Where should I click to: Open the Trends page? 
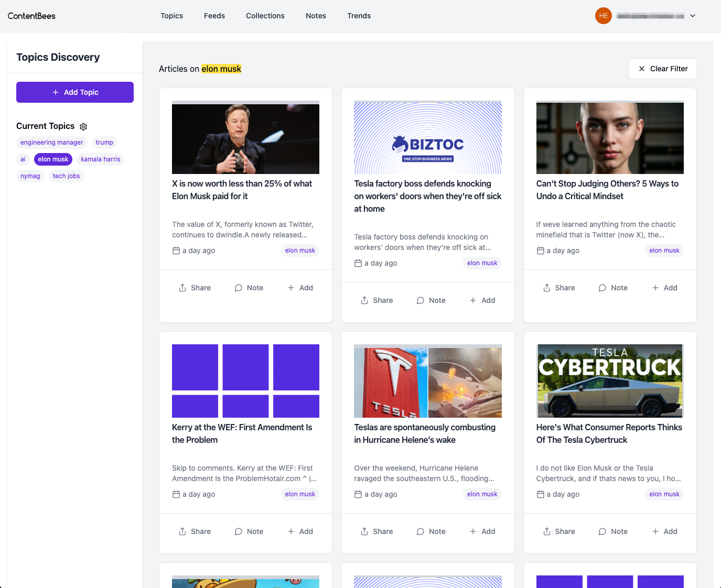pyautogui.click(x=359, y=16)
